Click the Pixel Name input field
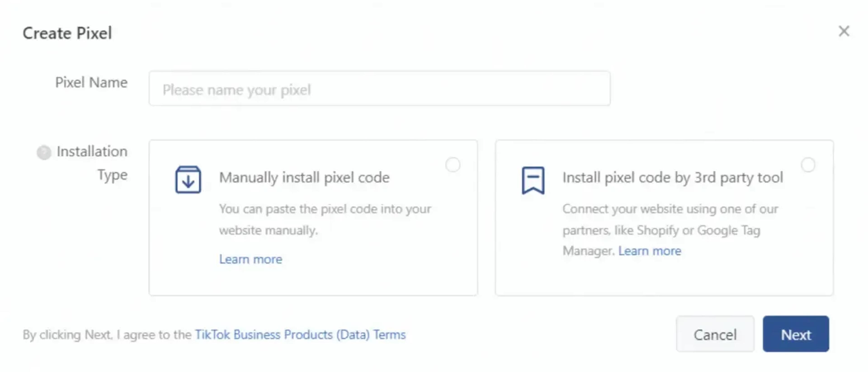Viewport: 868px width, 372px height. coord(380,89)
